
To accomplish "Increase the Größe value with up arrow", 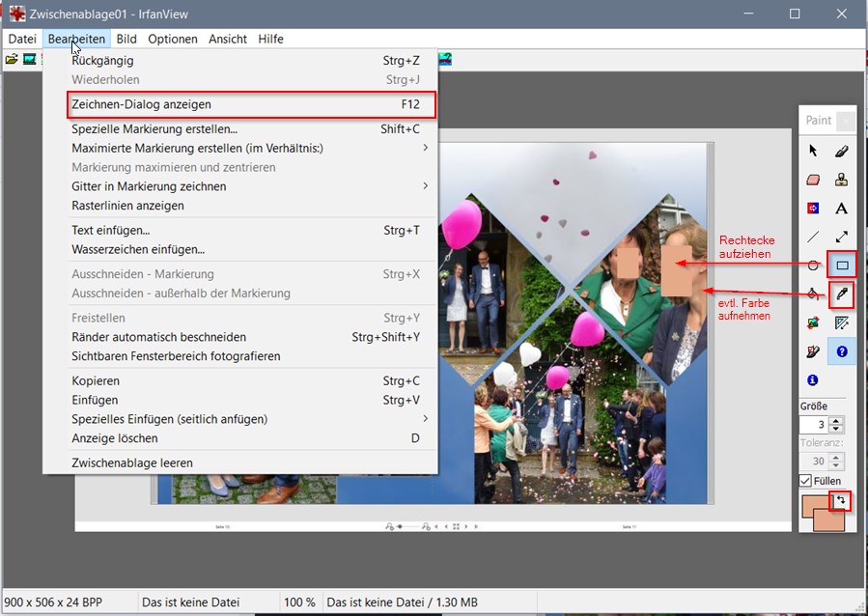I will [x=837, y=420].
